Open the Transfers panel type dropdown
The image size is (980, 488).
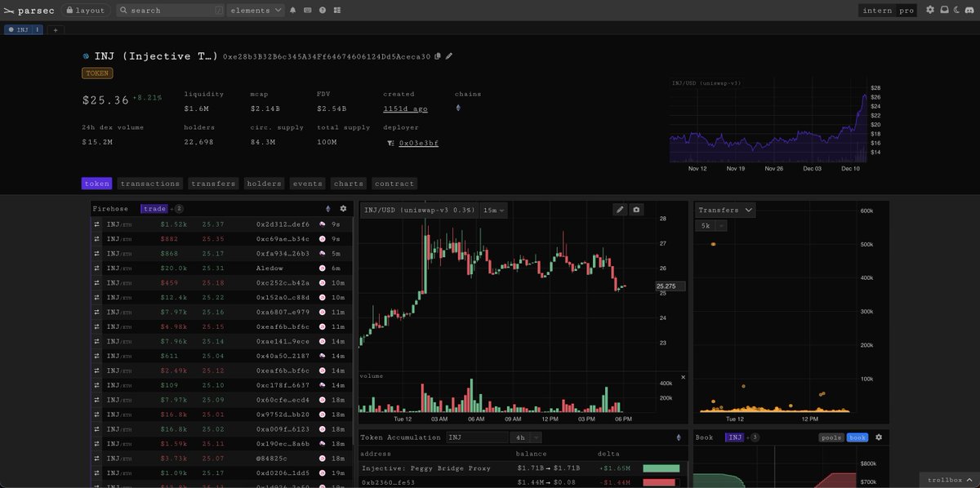[725, 210]
